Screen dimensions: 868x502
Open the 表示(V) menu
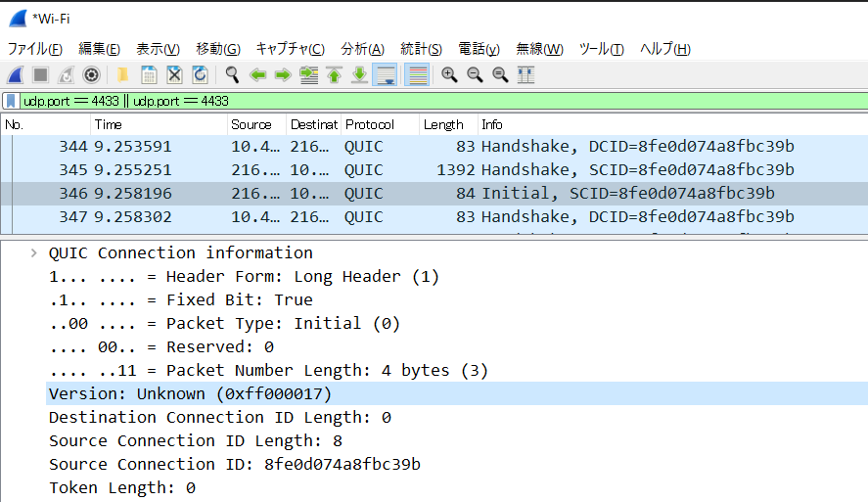click(x=158, y=49)
